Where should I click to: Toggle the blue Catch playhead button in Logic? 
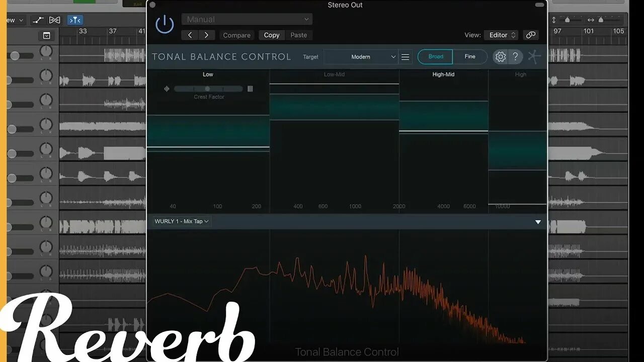click(75, 20)
